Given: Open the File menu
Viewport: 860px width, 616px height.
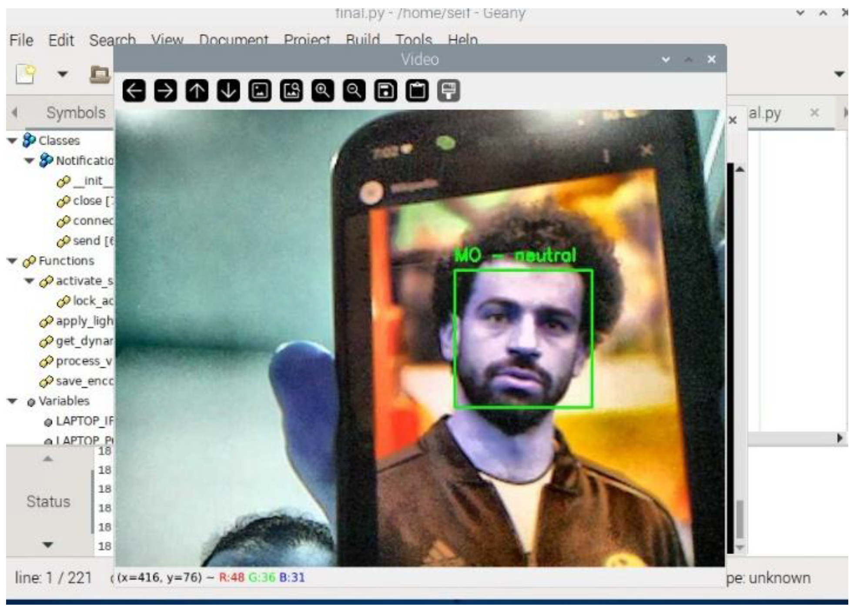Looking at the screenshot, I should (x=21, y=40).
